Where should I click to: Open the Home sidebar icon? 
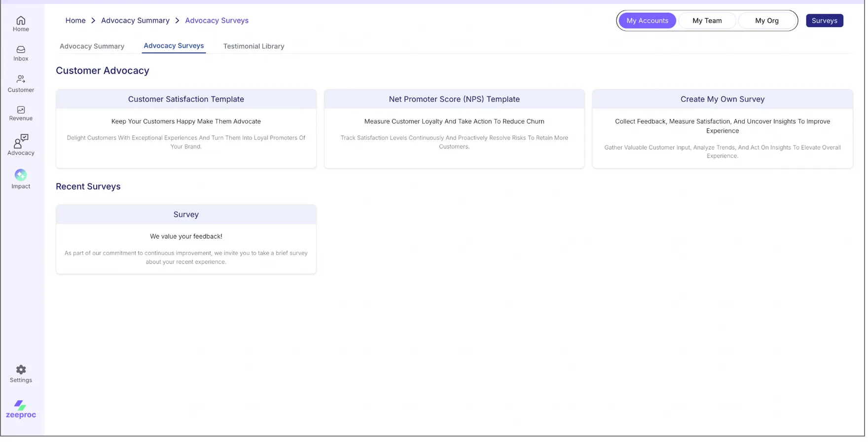(21, 24)
